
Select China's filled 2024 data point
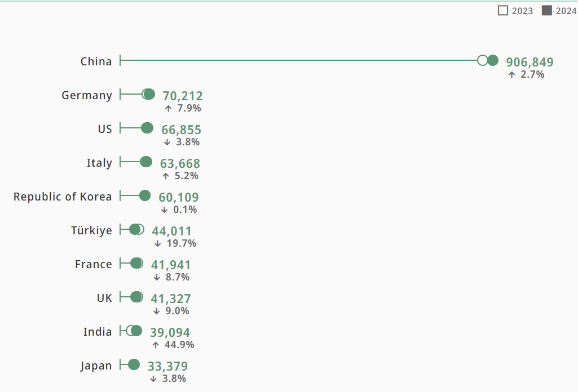(x=493, y=60)
